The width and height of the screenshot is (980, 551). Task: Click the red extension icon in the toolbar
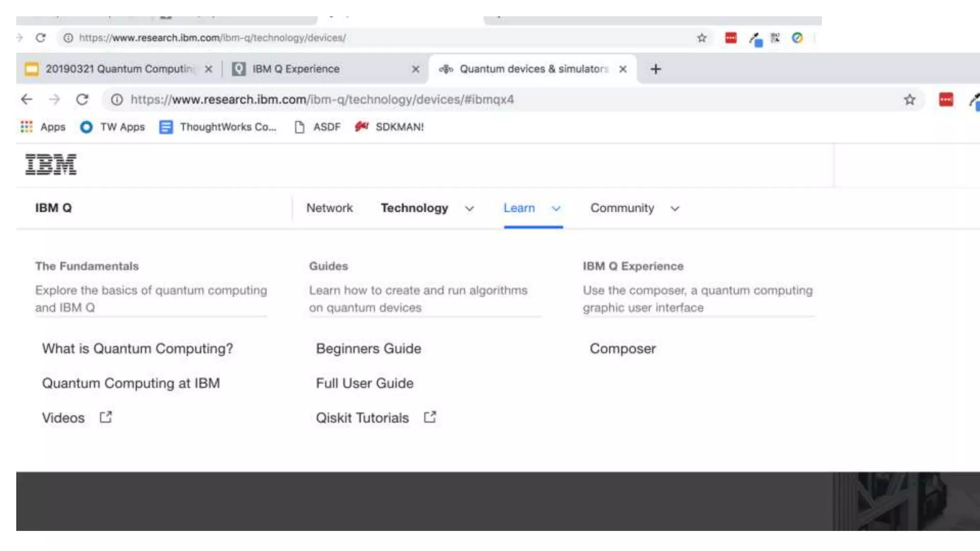point(946,99)
